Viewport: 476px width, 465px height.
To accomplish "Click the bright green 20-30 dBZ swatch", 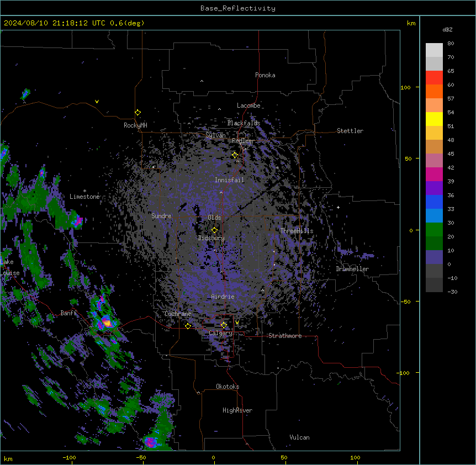I will tap(434, 230).
